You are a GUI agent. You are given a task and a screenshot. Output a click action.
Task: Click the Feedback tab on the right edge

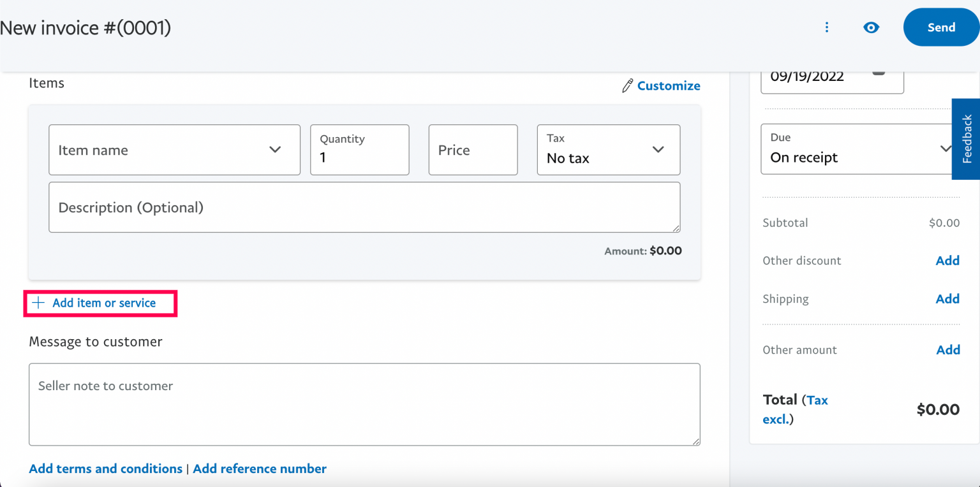[966, 139]
